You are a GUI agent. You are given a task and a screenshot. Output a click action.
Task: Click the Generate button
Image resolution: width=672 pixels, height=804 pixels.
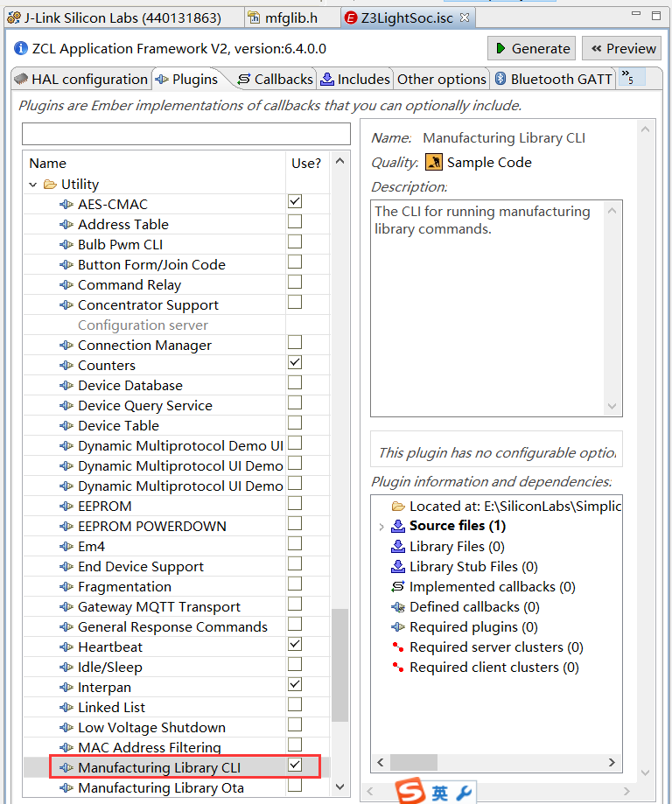(x=531, y=48)
